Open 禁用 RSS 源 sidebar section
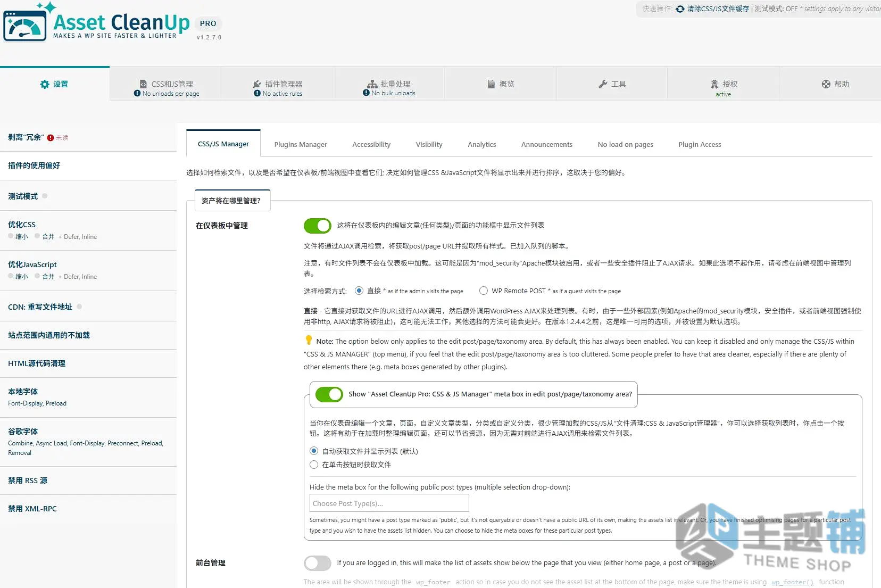 point(88,481)
